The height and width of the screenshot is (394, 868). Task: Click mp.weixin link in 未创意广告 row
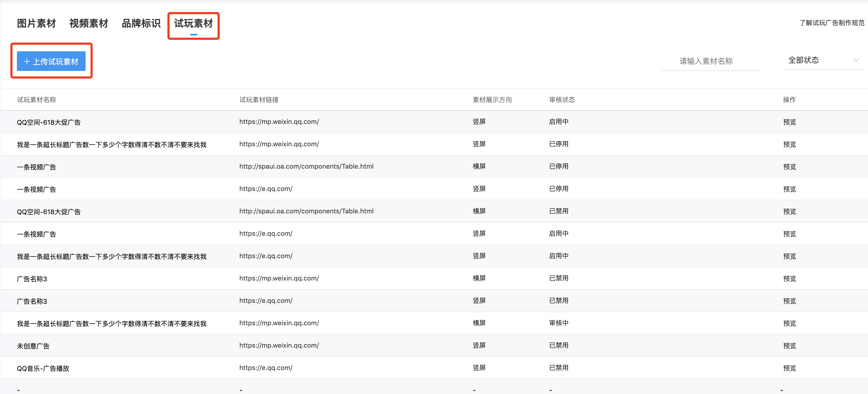pyautogui.click(x=279, y=345)
